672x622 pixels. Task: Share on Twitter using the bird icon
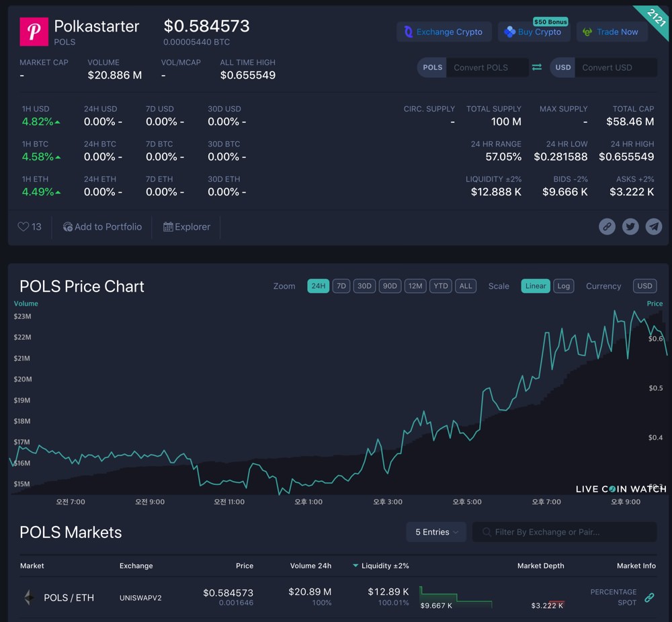tap(630, 226)
